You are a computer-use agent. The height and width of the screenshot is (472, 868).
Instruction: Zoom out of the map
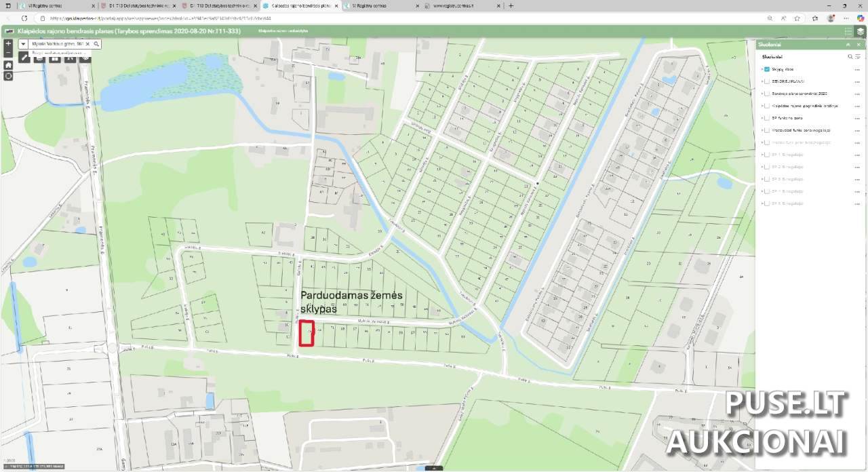click(x=8, y=52)
